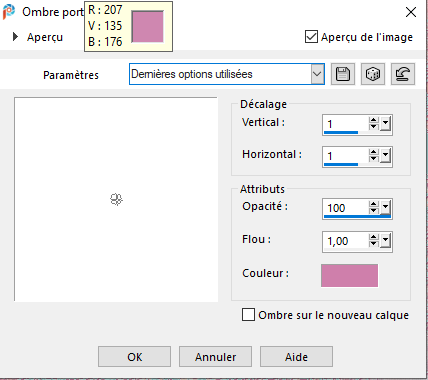
Task: Open the Vertical offset slider popup button
Action: 385,124
